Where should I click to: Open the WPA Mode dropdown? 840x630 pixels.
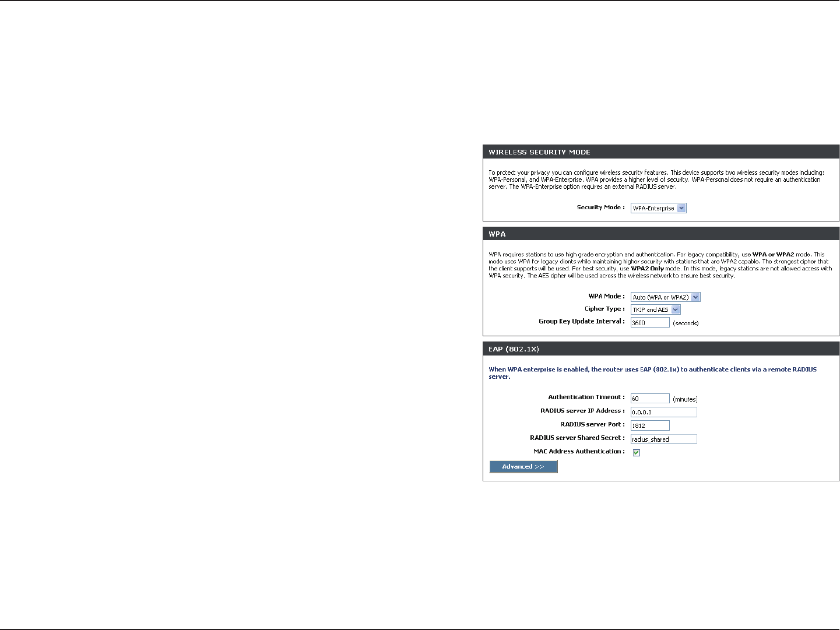point(665,297)
